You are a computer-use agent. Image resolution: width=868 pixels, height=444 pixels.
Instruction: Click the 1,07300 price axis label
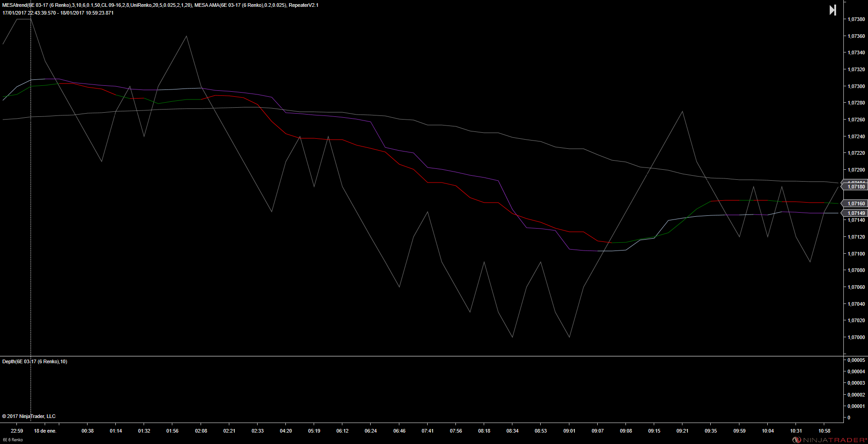(856, 86)
